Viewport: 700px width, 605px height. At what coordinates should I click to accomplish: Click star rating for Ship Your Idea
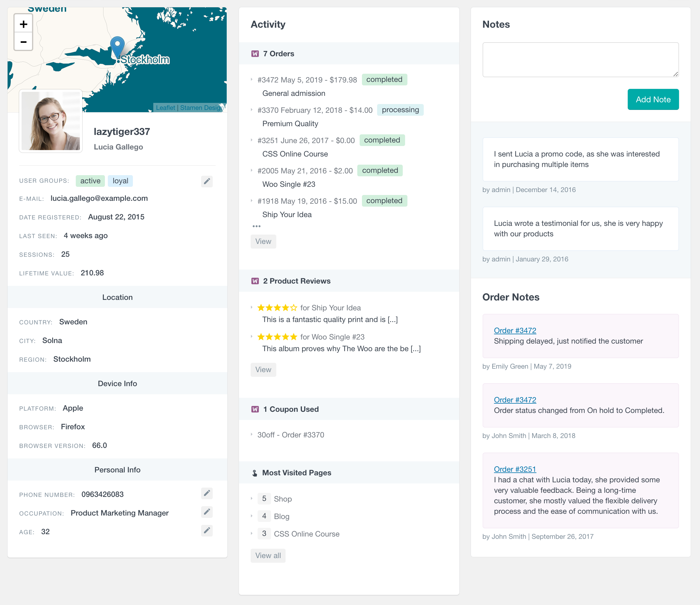click(x=277, y=308)
